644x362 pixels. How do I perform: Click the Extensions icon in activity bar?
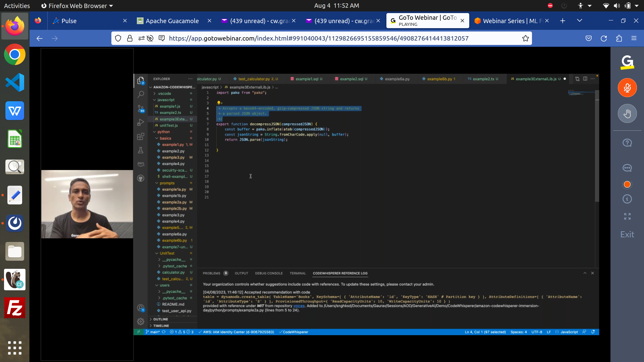click(141, 136)
